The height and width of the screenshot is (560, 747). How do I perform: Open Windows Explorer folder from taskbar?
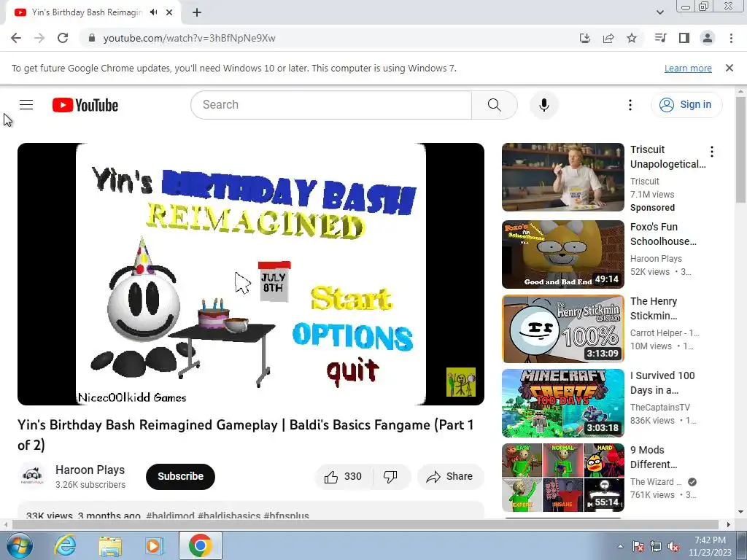click(x=110, y=545)
